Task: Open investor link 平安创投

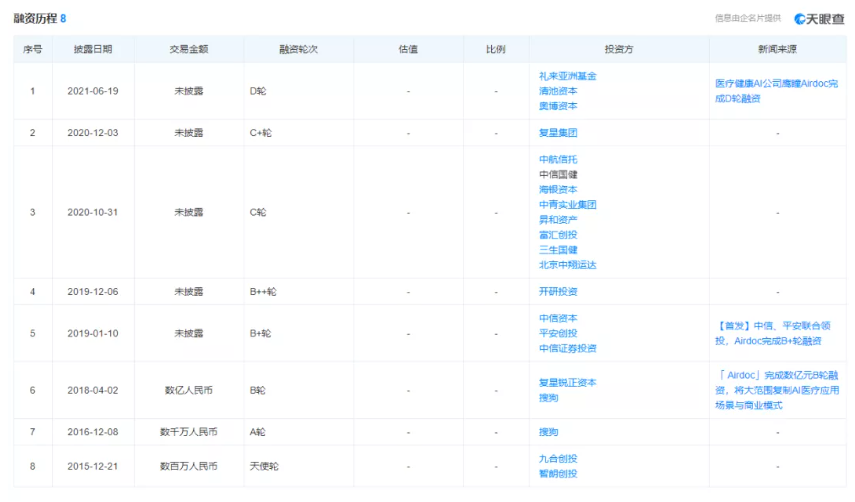Action: click(x=558, y=334)
